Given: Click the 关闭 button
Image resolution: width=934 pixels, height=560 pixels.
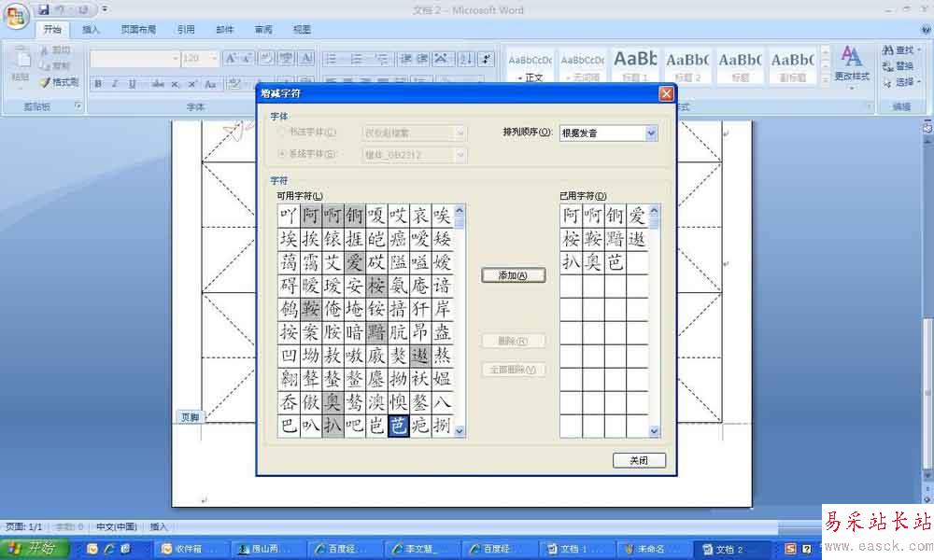Looking at the screenshot, I should (639, 461).
